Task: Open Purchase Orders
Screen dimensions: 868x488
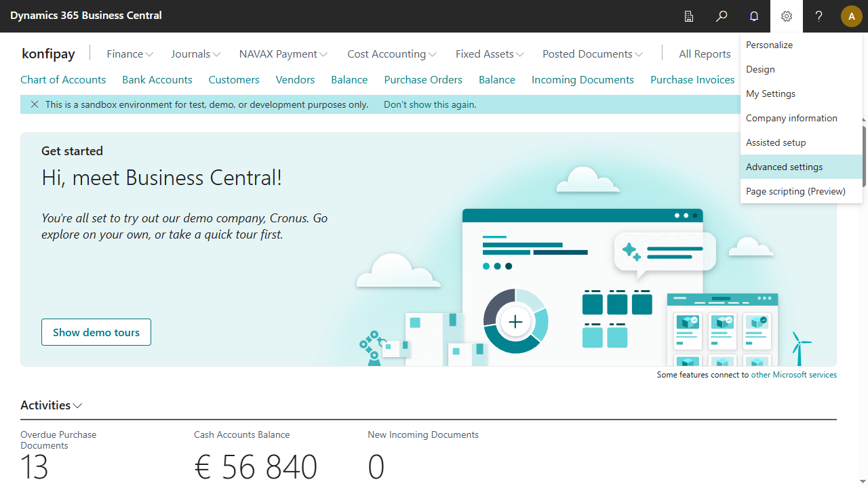Action: [423, 80]
